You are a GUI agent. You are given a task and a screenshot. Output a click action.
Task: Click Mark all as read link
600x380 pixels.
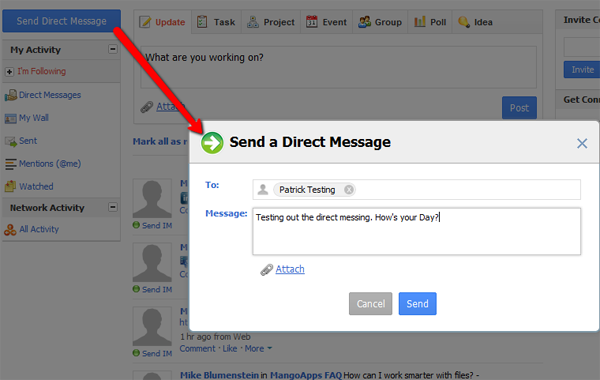pos(161,142)
